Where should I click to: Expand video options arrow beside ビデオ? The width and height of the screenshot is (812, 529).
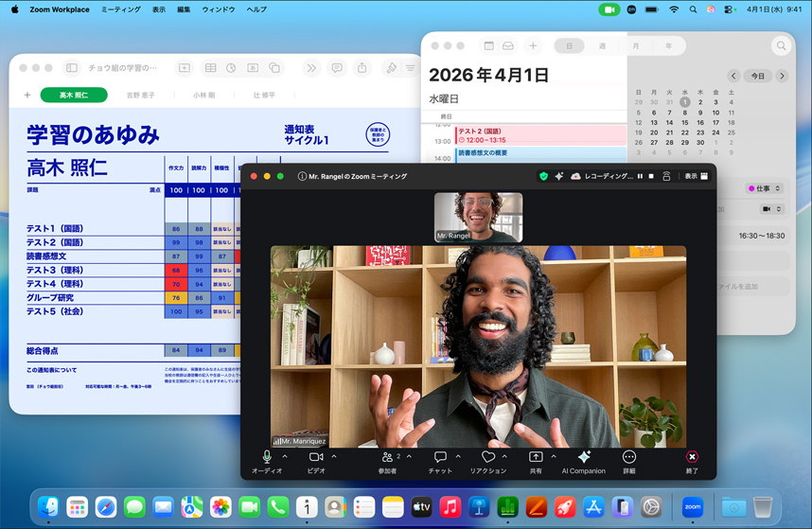click(x=333, y=456)
